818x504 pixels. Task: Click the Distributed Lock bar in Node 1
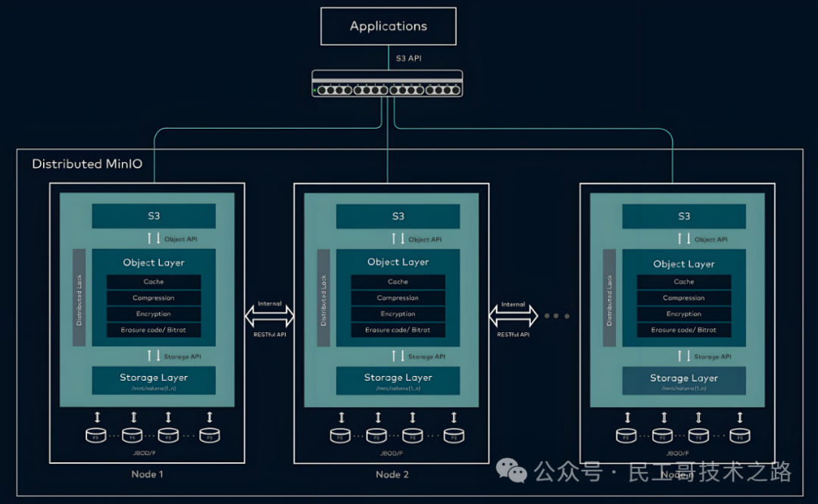coord(79,297)
